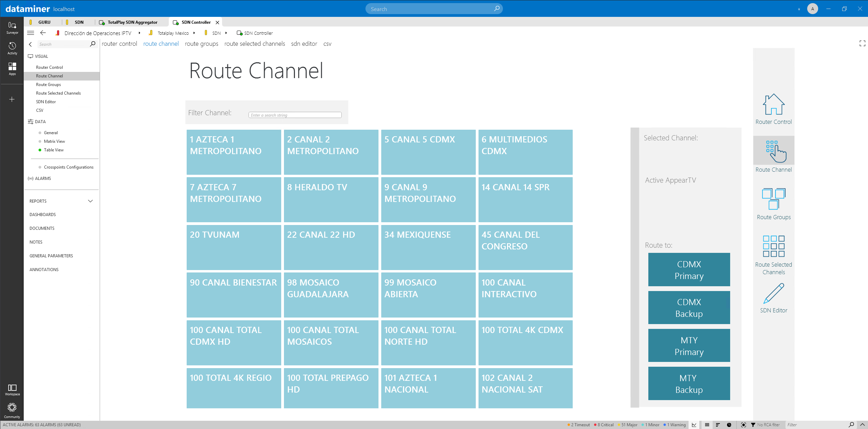
Task: Open the route groups page tab
Action: [x=201, y=44]
